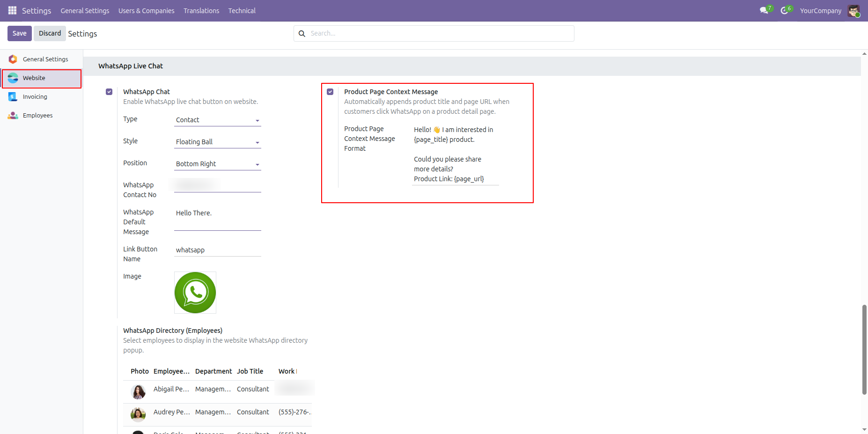868x434 pixels.
Task: Click the Invoicing sidebar icon
Action: pyautogui.click(x=13, y=96)
